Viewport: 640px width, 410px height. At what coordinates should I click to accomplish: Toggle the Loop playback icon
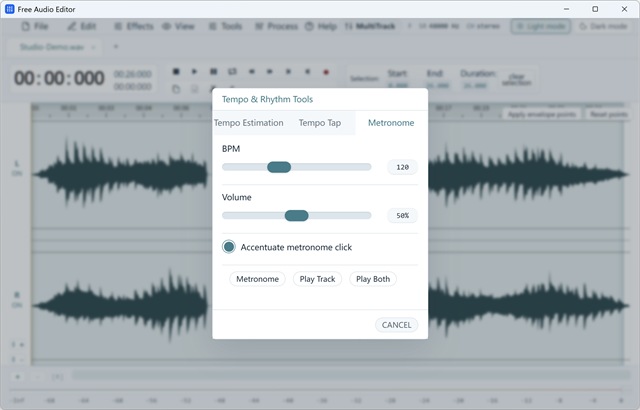[x=232, y=72]
